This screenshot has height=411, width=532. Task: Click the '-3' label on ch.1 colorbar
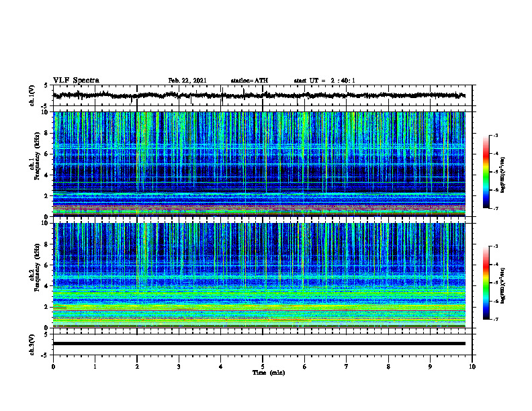click(x=496, y=135)
